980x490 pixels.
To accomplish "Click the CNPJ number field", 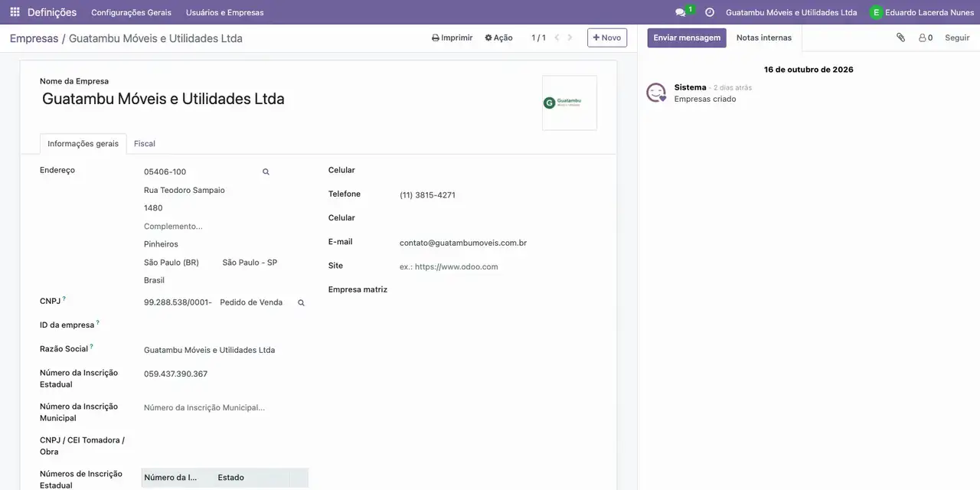I will coord(179,303).
